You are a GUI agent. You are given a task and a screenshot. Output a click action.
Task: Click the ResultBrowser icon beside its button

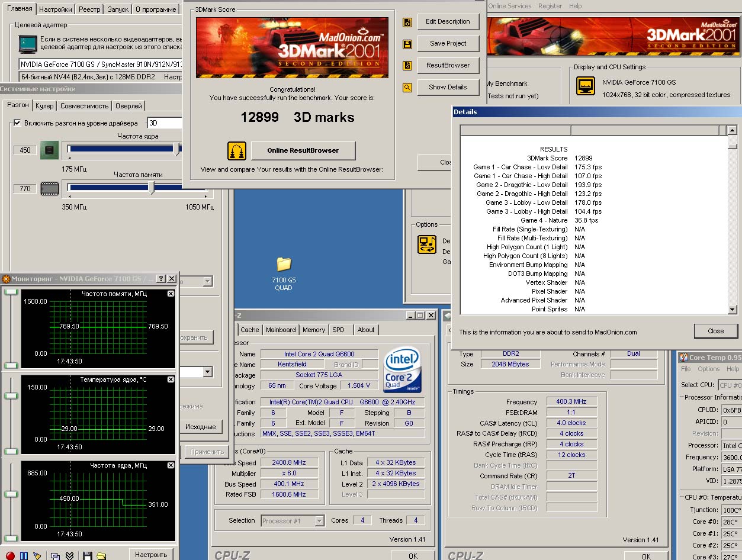tap(407, 66)
